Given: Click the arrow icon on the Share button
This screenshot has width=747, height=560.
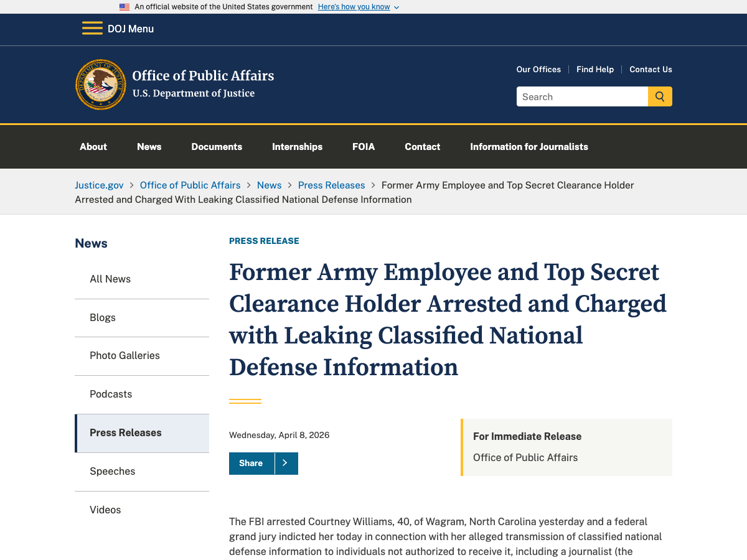Looking at the screenshot, I should (286, 463).
